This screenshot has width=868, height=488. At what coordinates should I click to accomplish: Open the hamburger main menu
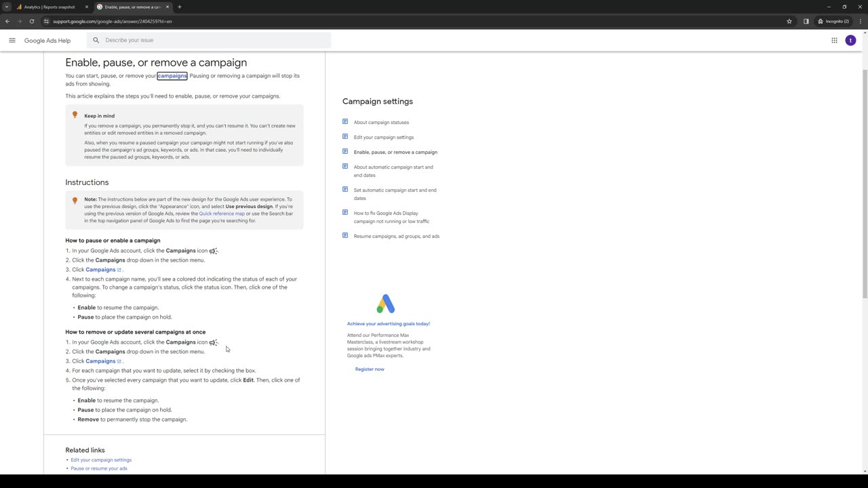click(x=12, y=40)
